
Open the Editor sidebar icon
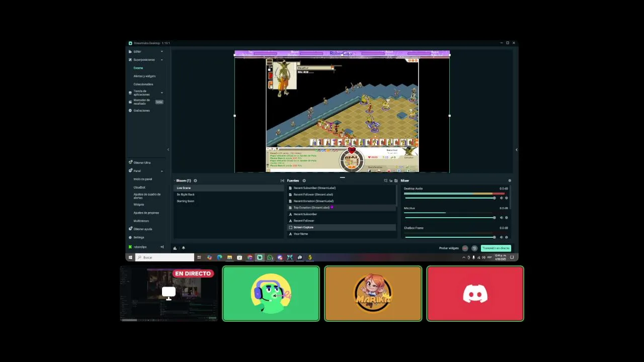point(130,51)
